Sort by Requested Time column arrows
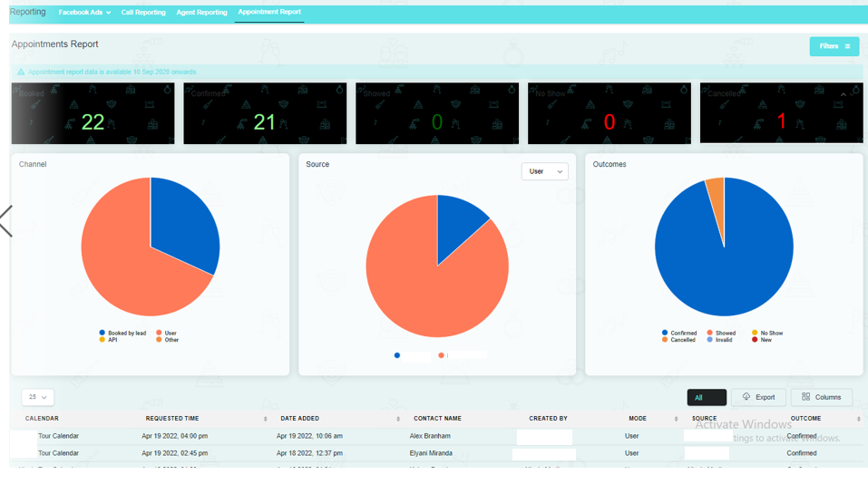Screen dimensions: 868x484 265,419
